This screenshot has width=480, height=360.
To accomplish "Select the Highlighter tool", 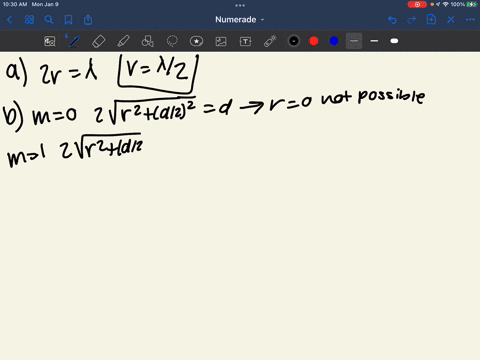I will (123, 41).
